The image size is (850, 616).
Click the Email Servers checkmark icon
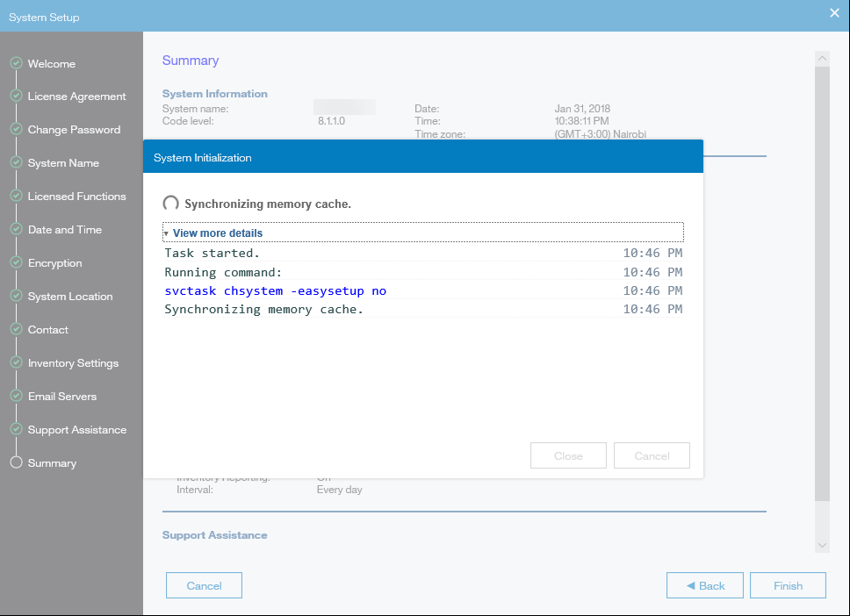tap(16, 397)
